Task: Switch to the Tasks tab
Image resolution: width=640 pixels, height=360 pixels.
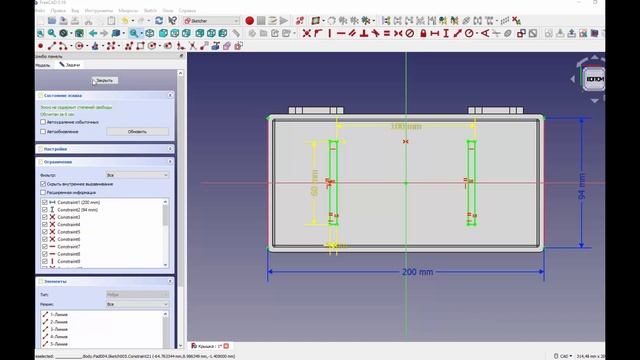Action: [x=70, y=65]
